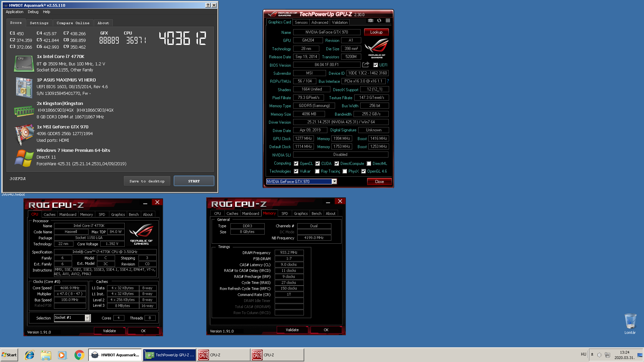Open Debug menu in Aquamark

[x=33, y=12]
